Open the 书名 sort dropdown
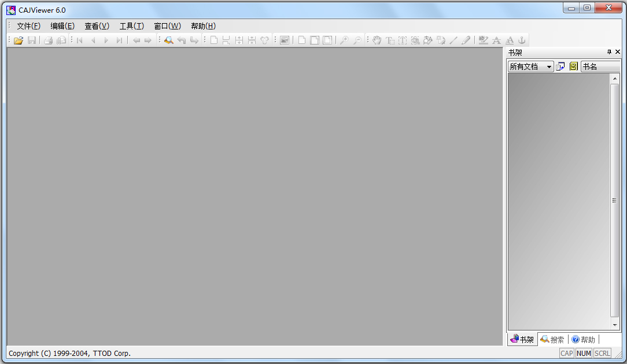Screen dimensions: 627x364 600,66
